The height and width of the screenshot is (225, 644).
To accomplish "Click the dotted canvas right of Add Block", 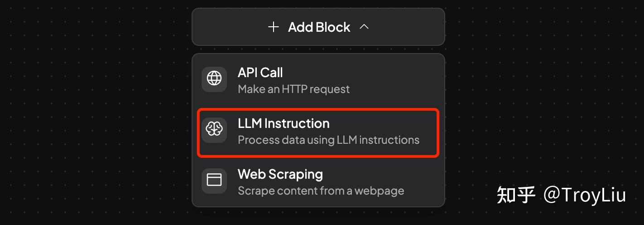I will (543, 27).
